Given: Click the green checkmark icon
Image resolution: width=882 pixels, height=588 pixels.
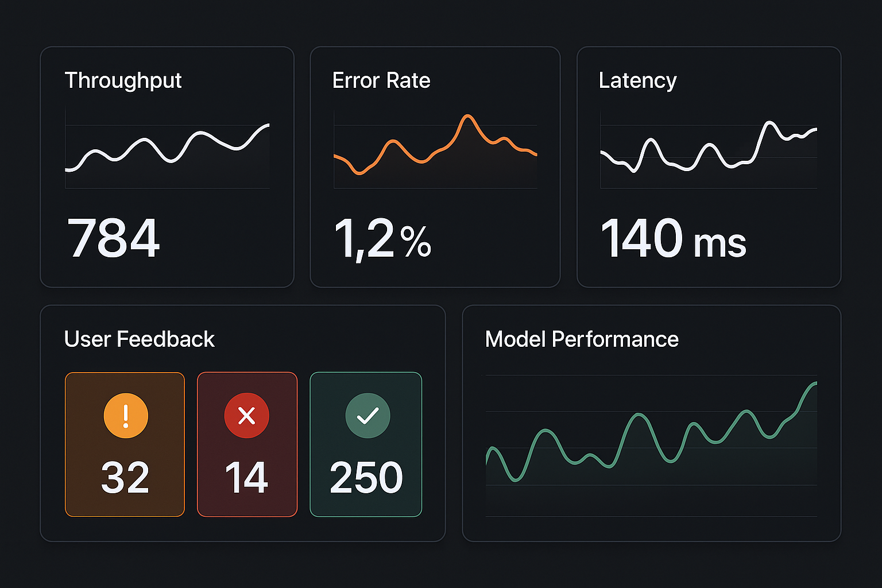Looking at the screenshot, I should click(x=367, y=416).
